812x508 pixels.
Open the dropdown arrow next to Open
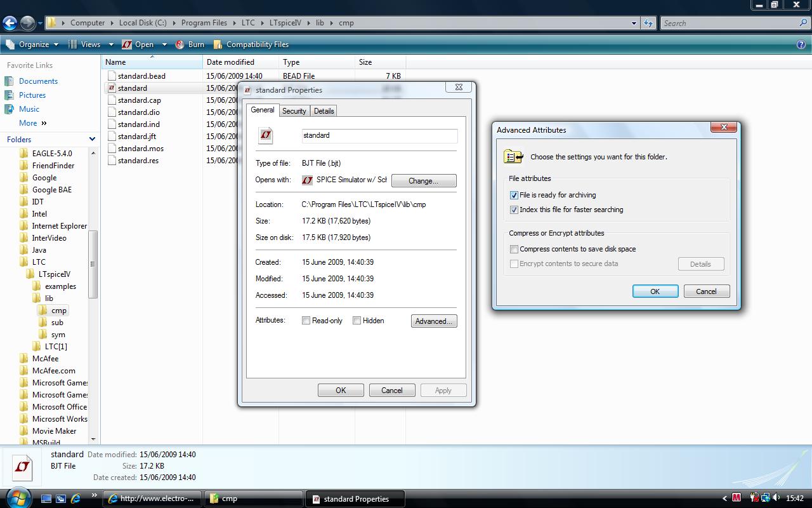pos(164,44)
